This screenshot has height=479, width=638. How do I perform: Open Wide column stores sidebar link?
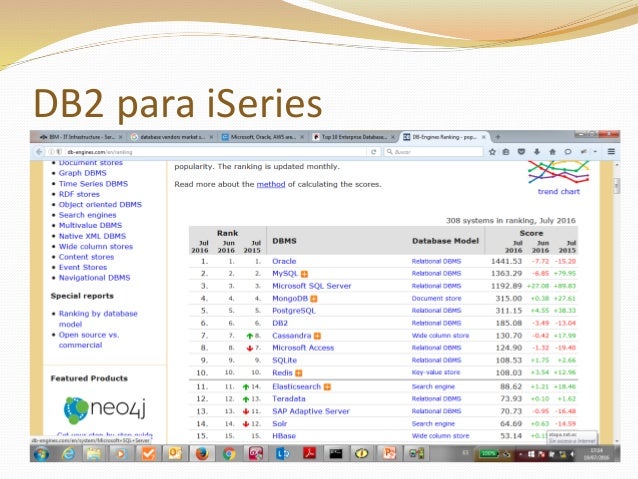point(96,247)
